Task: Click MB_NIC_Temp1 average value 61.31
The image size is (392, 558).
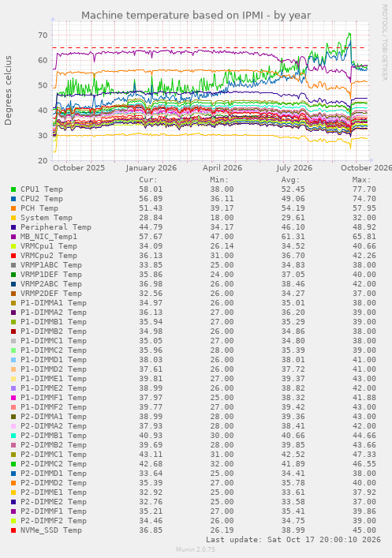Action: [293, 237]
